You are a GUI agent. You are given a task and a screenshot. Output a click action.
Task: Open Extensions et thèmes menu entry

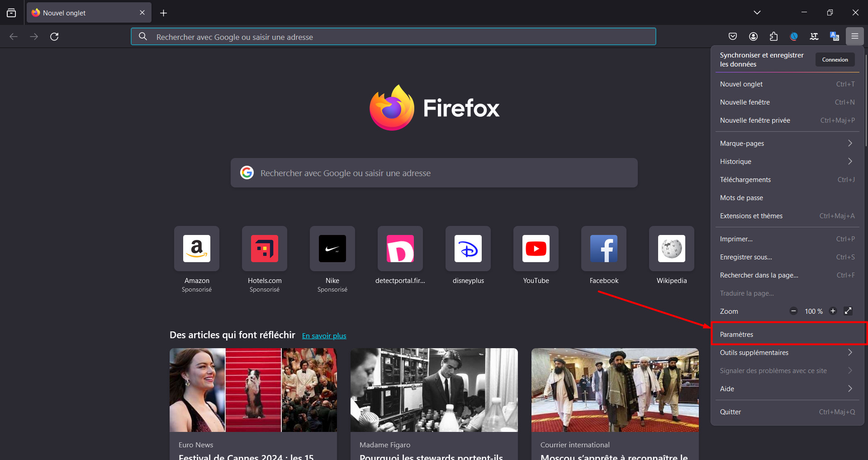click(x=787, y=216)
